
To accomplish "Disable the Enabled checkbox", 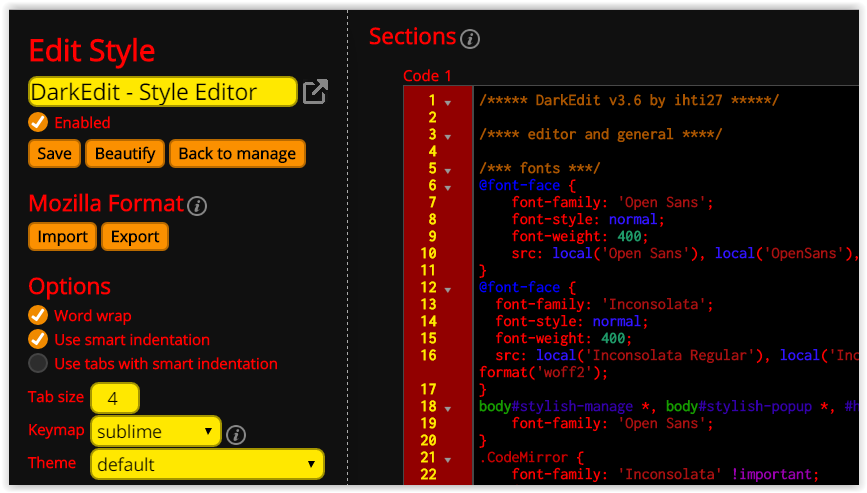I will (x=38, y=122).
